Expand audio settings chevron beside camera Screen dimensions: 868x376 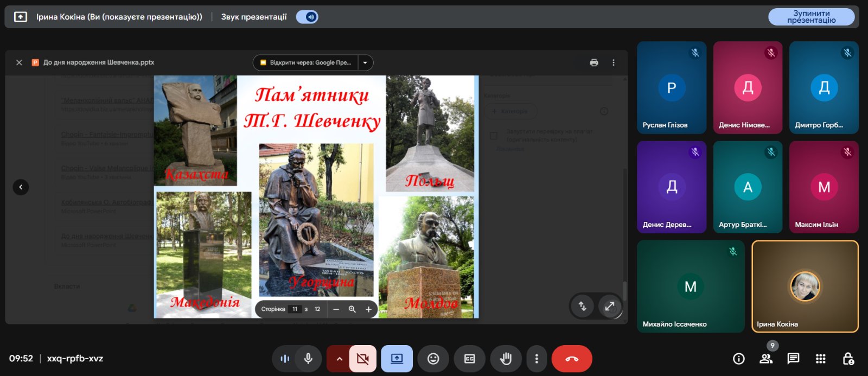[339, 359]
